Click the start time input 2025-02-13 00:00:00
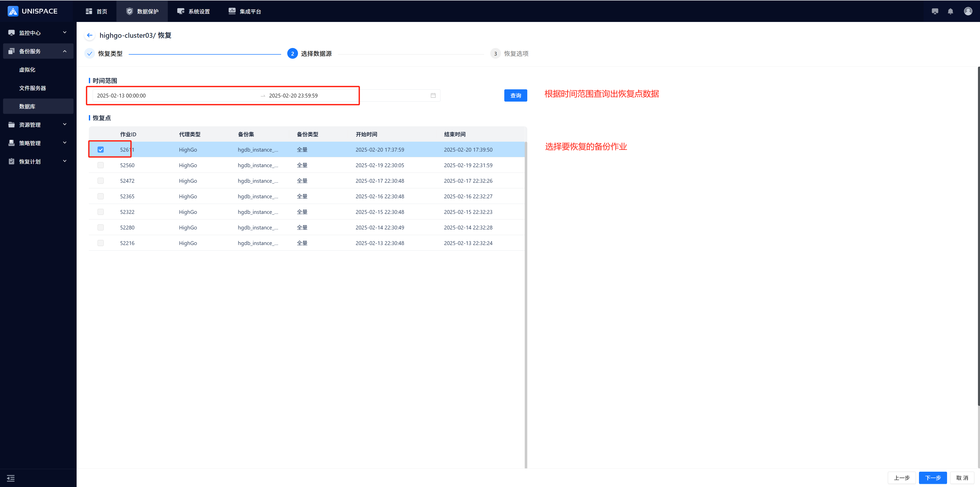 coord(121,95)
